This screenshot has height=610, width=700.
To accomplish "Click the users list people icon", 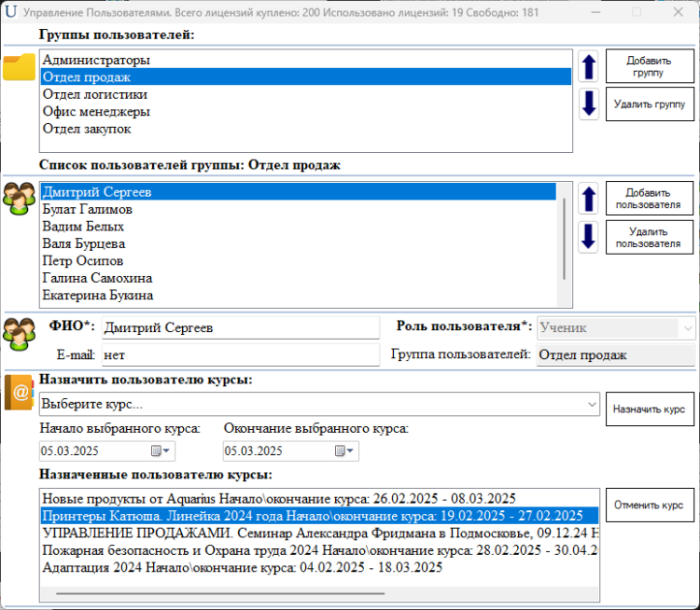I will 19,199.
